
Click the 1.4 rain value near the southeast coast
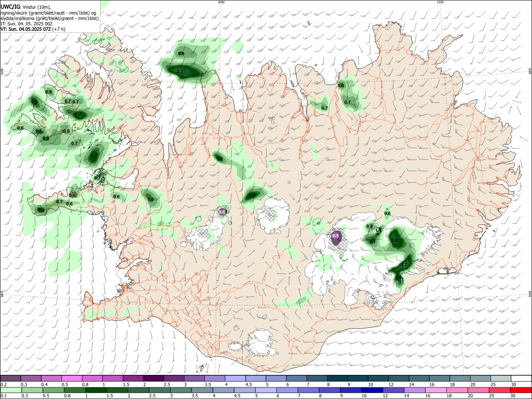[x=398, y=278]
